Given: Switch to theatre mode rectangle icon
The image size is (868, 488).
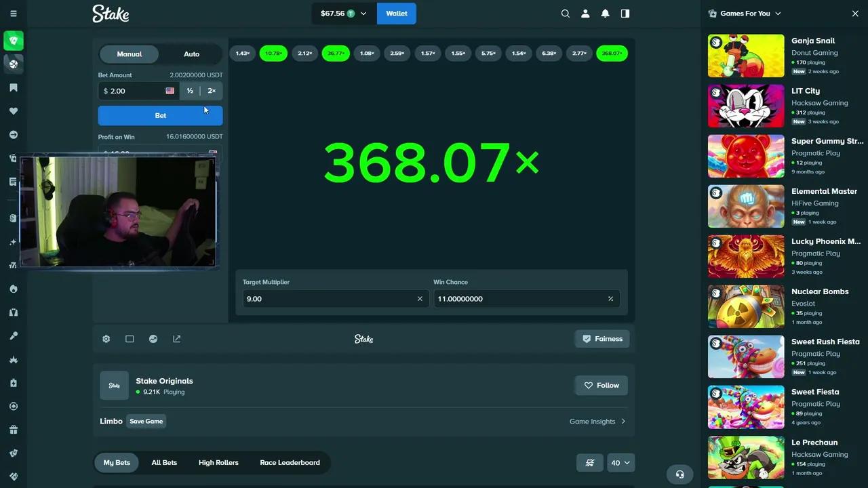Looking at the screenshot, I should coord(130,339).
